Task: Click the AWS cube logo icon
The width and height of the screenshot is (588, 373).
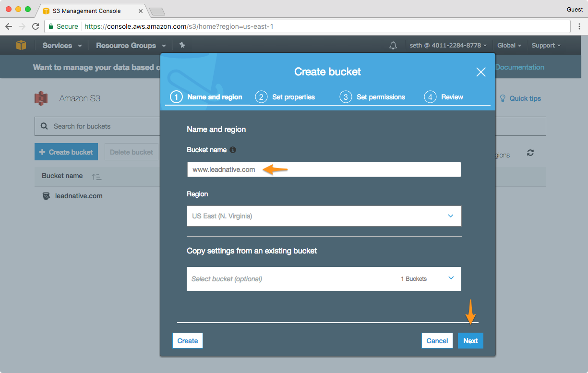Action: pos(21,45)
